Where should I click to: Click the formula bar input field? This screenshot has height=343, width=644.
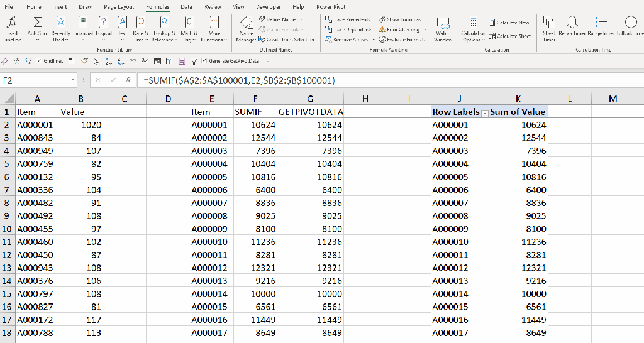[377, 80]
